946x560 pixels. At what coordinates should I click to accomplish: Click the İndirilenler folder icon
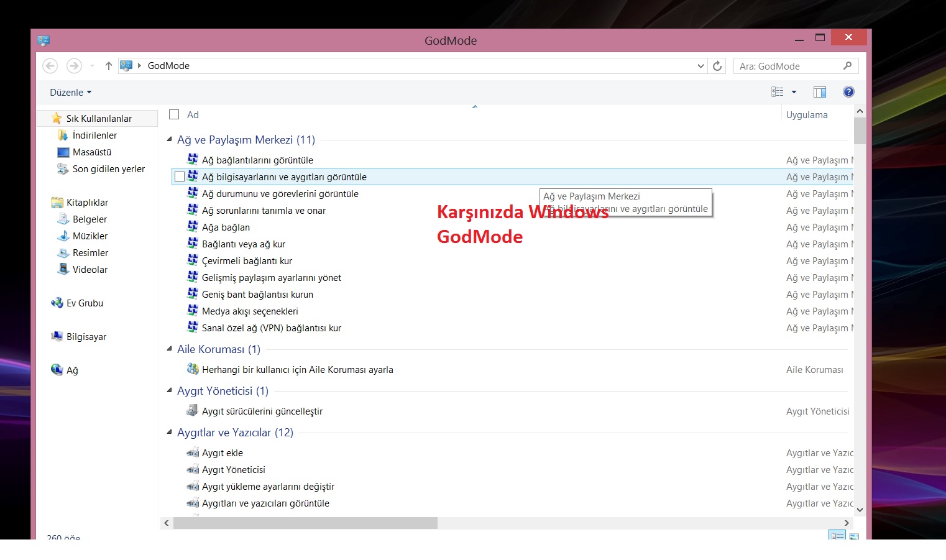pos(63,135)
